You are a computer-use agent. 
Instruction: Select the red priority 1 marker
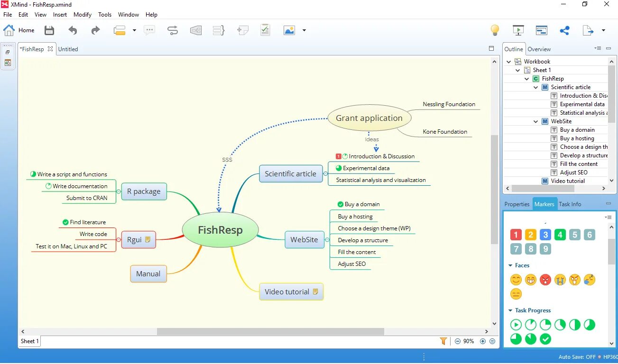point(516,235)
